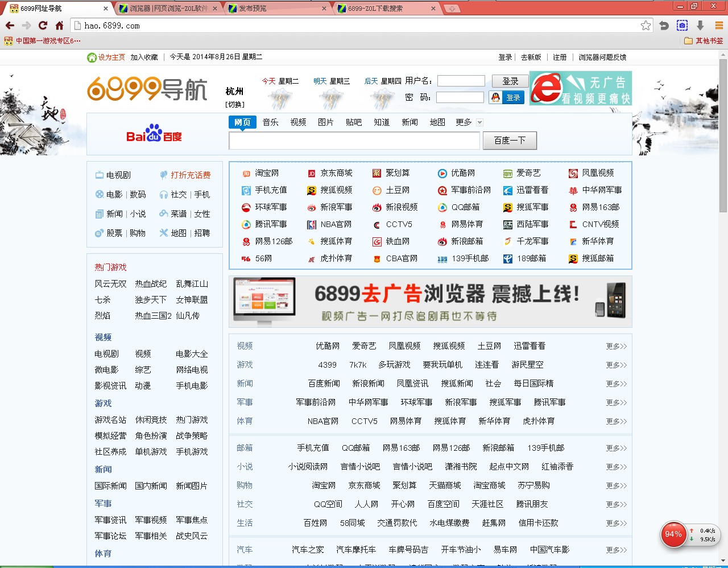Expand 更多>> in the 游戏 row
The width and height of the screenshot is (728, 568).
pyautogui.click(x=617, y=365)
